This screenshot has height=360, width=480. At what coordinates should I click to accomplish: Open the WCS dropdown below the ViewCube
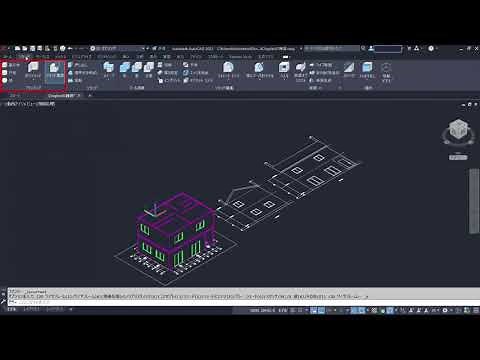tap(458, 157)
